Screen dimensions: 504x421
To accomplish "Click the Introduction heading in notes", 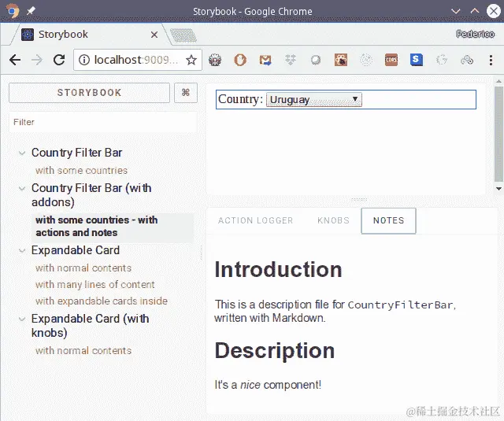I will click(278, 269).
